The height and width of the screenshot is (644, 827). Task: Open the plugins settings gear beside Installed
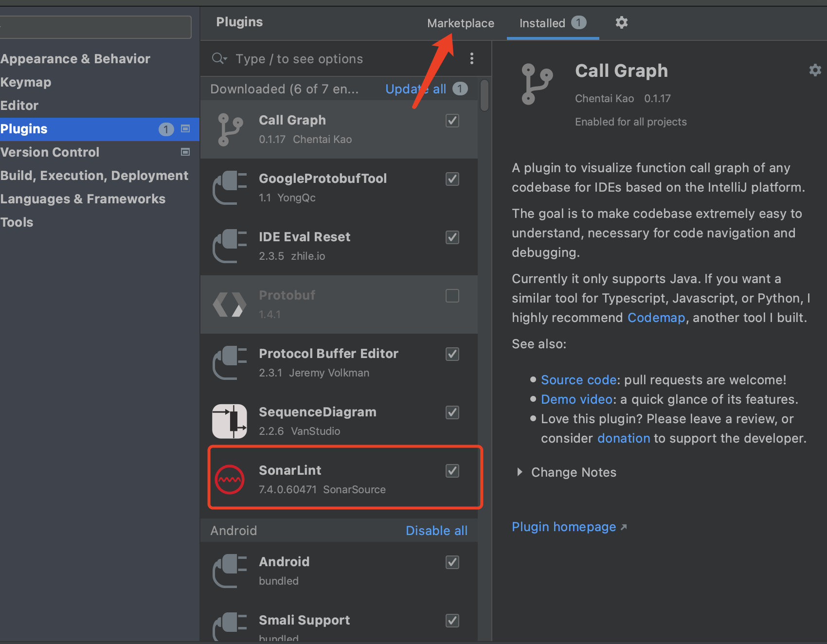point(622,22)
